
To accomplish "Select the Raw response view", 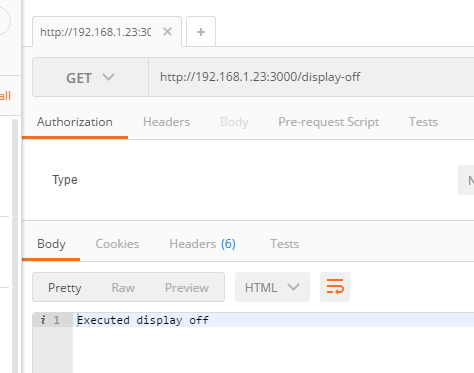I will (x=123, y=288).
